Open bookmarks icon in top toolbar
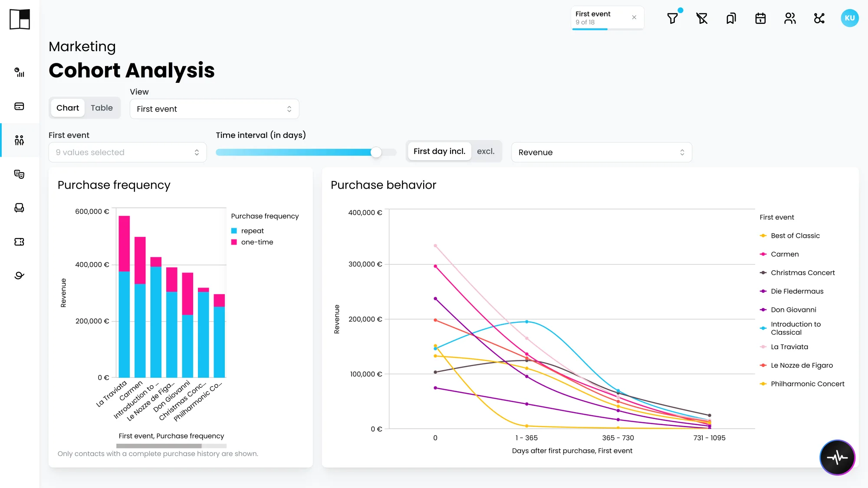 731,18
